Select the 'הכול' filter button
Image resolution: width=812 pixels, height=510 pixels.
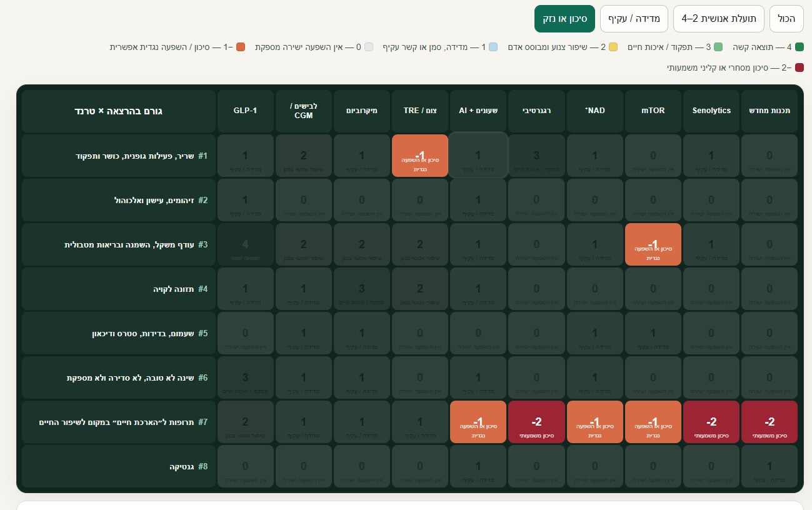pos(786,19)
